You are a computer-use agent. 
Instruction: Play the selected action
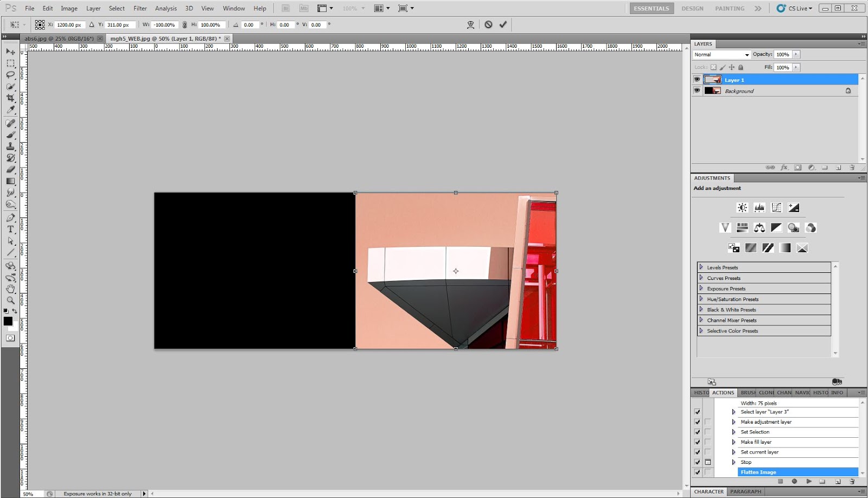[809, 481]
